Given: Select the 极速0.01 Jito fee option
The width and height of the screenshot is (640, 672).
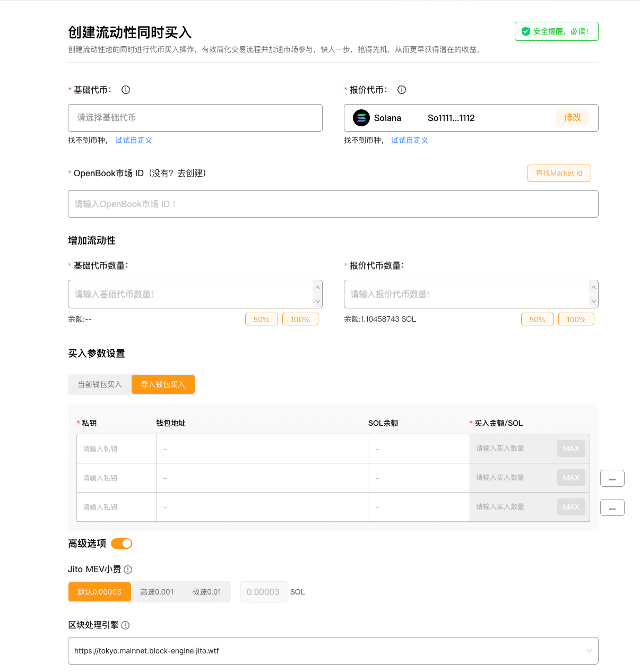Looking at the screenshot, I should click(x=207, y=592).
